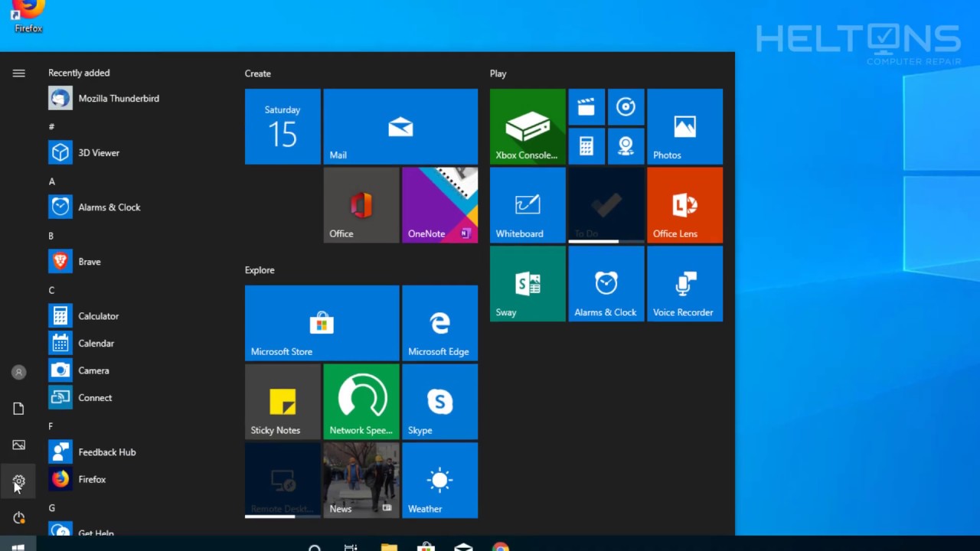
Task: Jump using the B letter header
Action: click(51, 236)
